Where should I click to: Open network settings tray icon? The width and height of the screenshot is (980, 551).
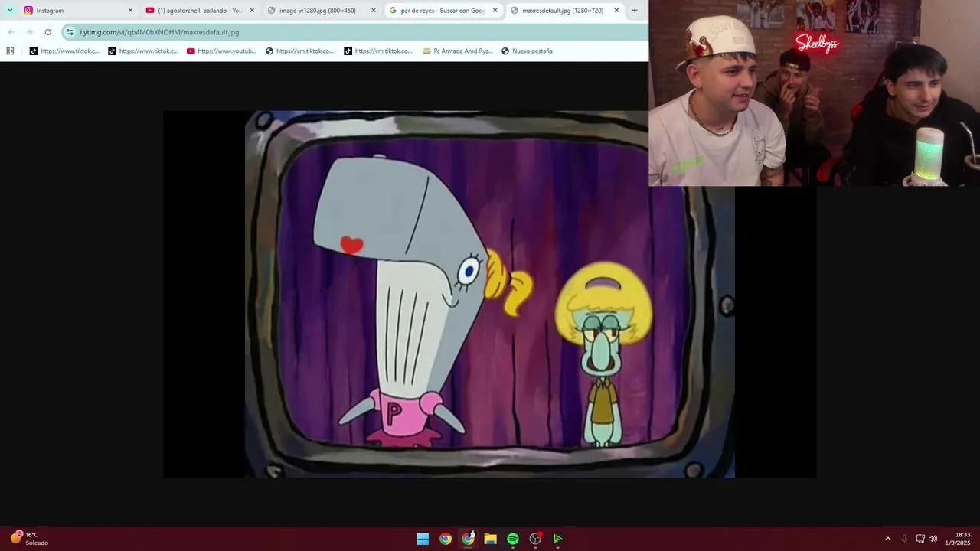coord(920,539)
